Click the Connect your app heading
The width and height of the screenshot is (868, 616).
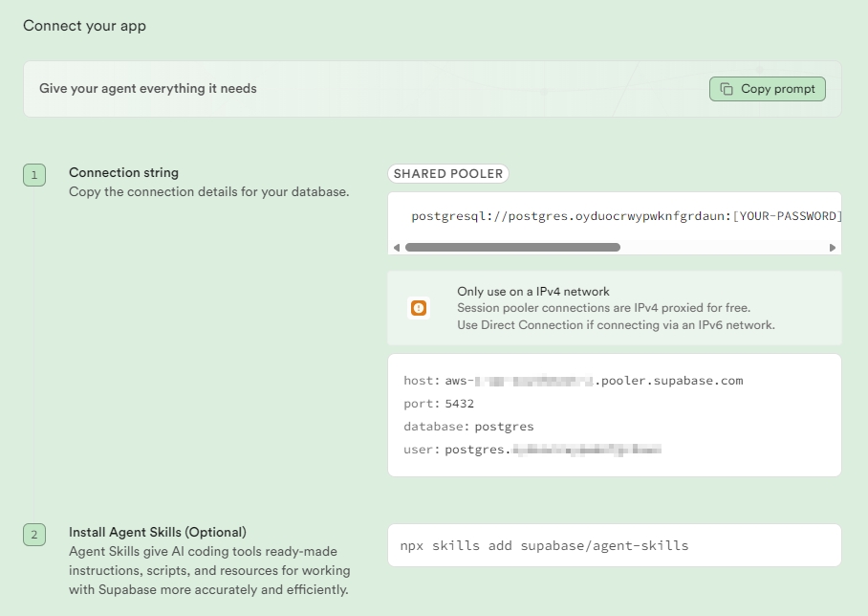click(x=85, y=26)
